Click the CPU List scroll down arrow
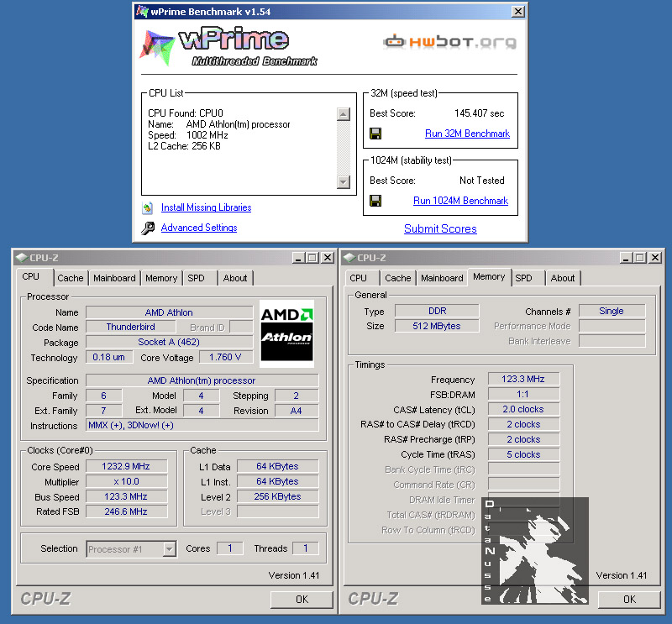Screen dimensions: 672x624 (x=344, y=181)
